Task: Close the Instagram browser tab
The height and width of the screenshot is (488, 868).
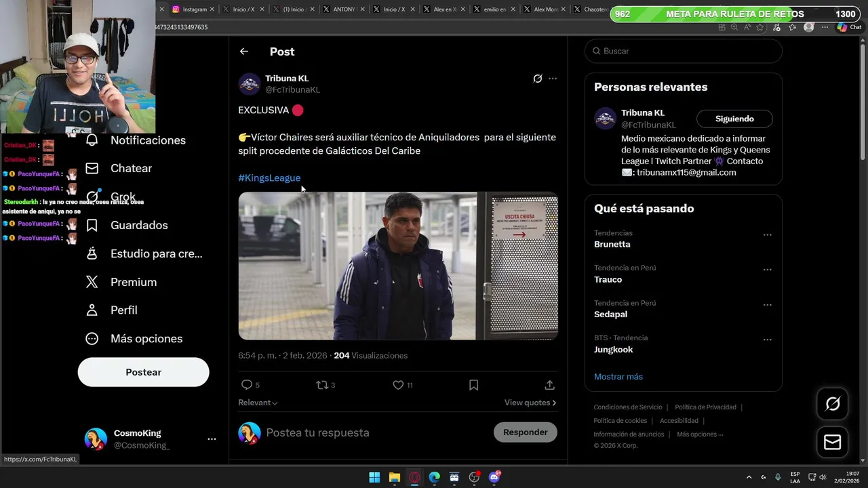Action: (x=212, y=9)
